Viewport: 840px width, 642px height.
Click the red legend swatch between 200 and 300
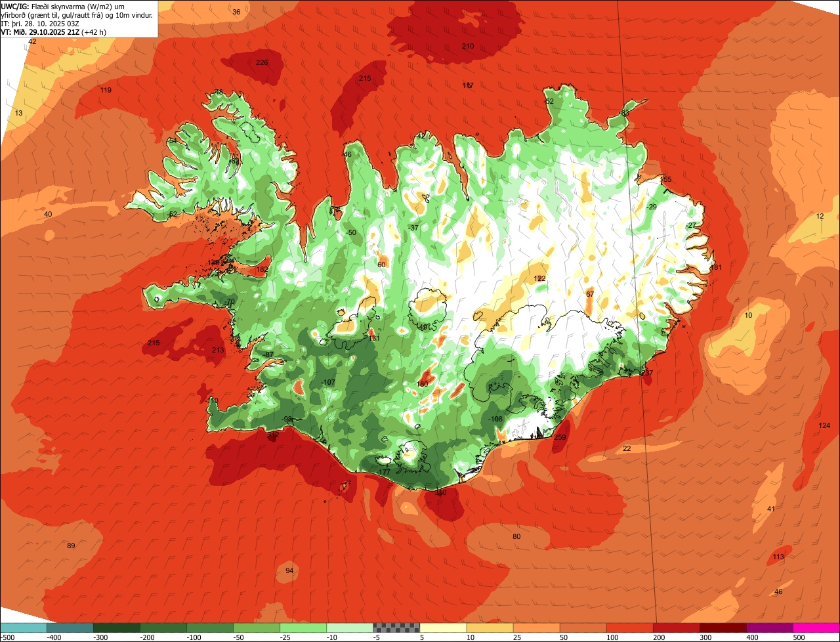pos(676,628)
